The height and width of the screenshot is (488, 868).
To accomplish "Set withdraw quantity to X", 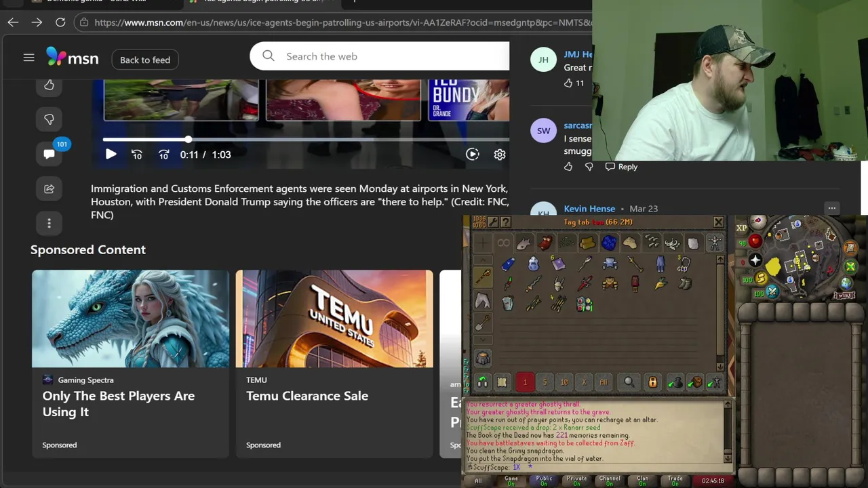I will (x=584, y=382).
